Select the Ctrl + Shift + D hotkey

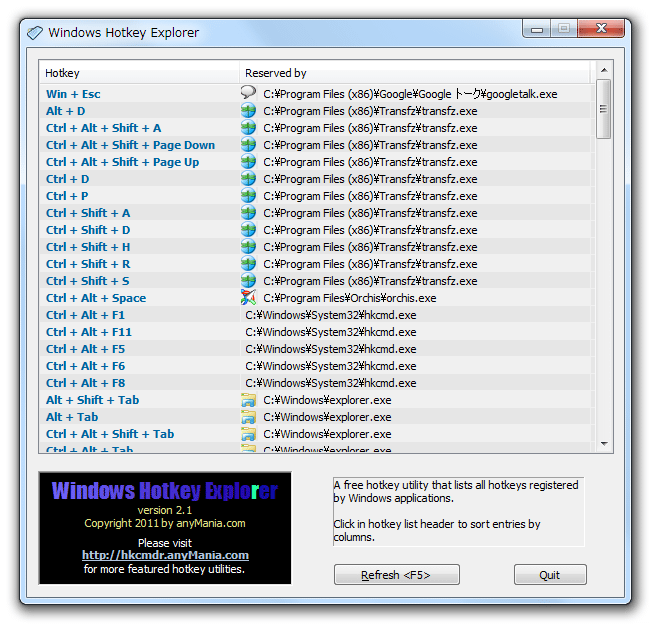click(88, 230)
